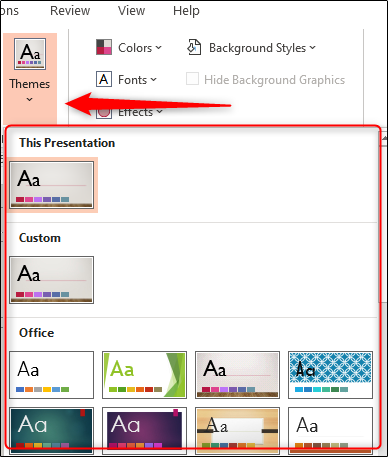Click the Effects circle icon

[104, 113]
